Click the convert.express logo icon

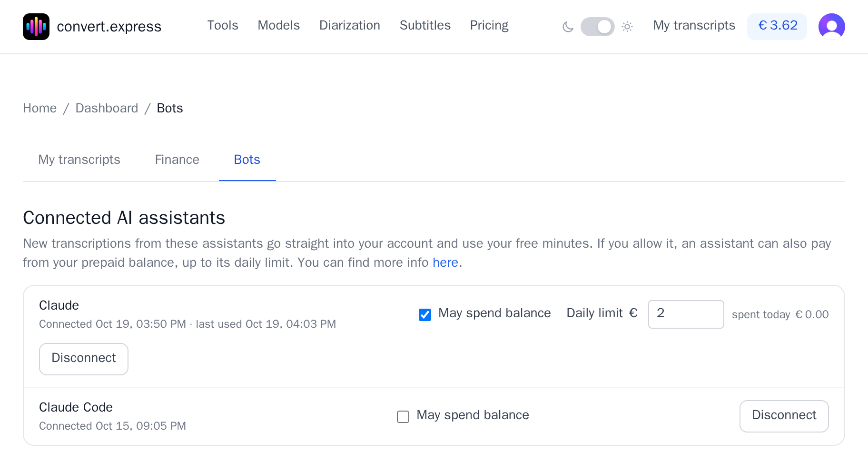[x=36, y=27]
